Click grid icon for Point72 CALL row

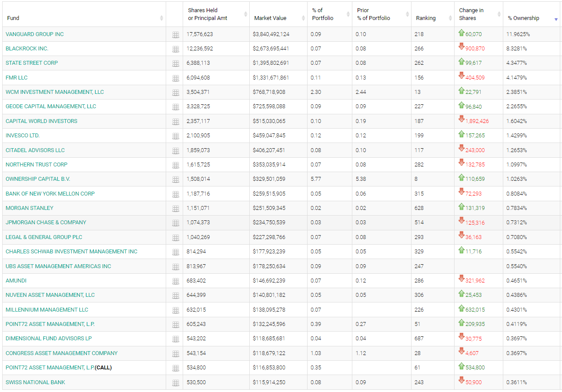[x=176, y=368]
